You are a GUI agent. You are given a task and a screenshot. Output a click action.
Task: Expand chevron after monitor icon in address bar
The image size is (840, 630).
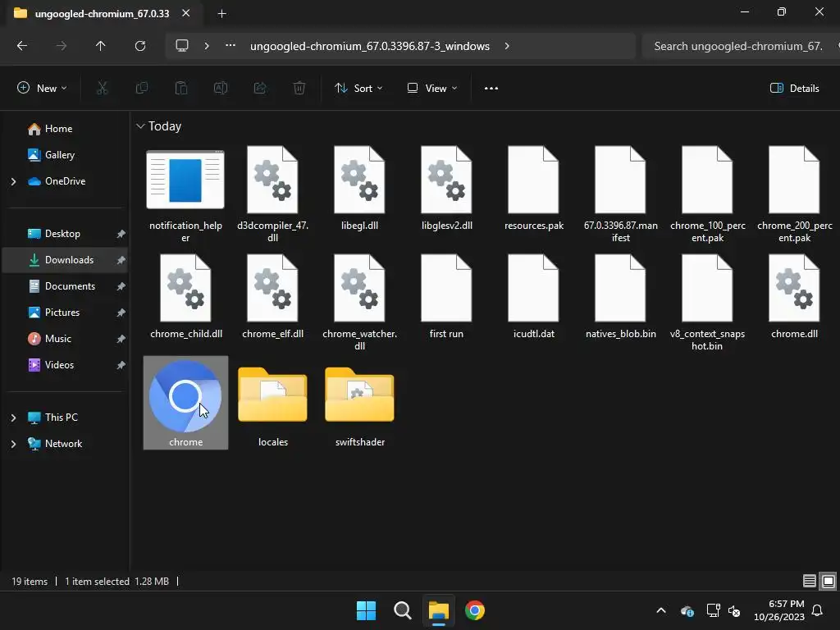(x=206, y=46)
